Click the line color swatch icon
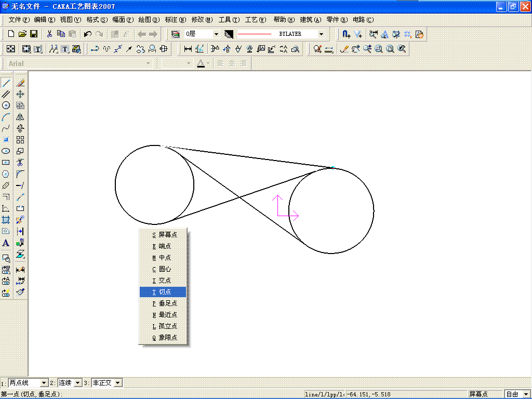Viewport: 532px width, 399px height. pyautogui.click(x=229, y=34)
